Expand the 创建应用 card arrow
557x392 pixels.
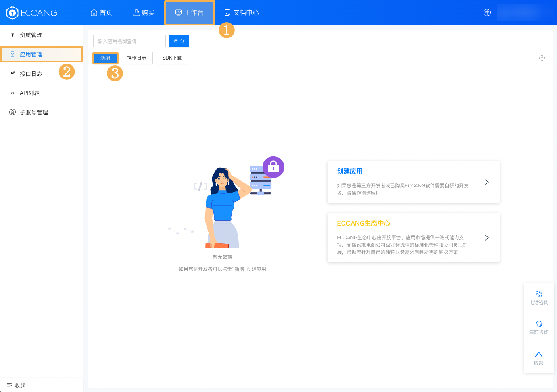pos(487,182)
